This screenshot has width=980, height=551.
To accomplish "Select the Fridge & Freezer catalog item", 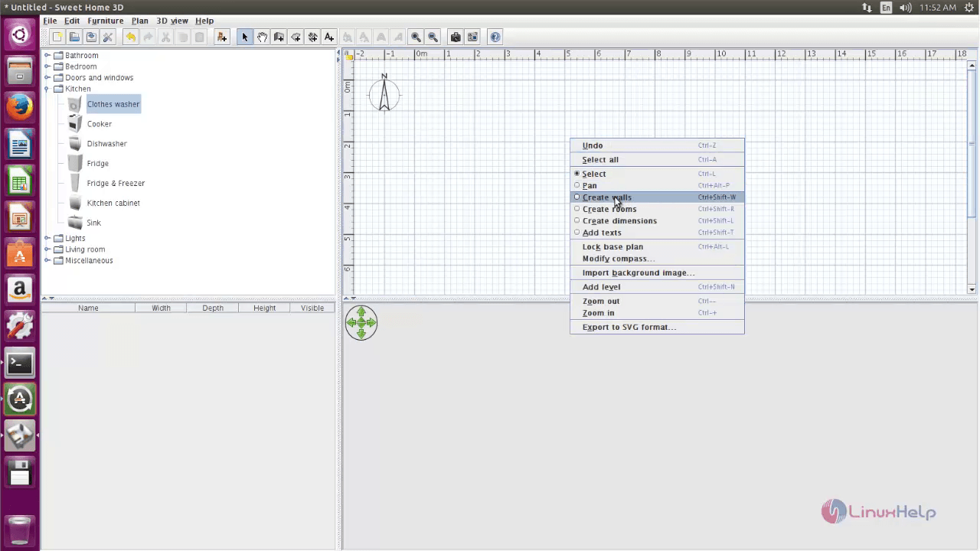I will pyautogui.click(x=116, y=183).
